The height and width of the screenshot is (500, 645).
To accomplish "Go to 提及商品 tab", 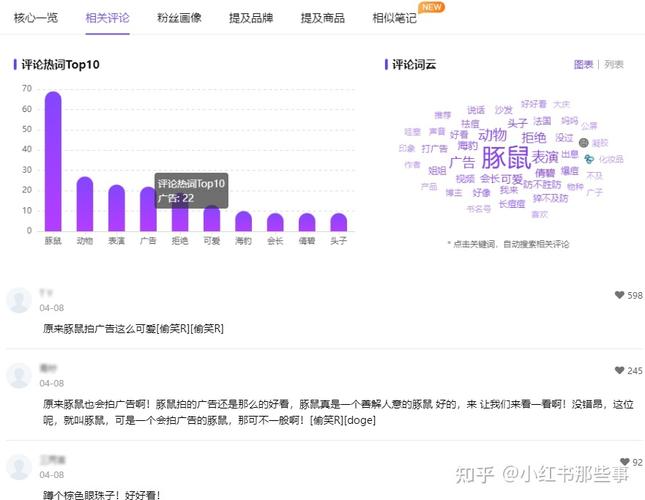I will coord(322,18).
